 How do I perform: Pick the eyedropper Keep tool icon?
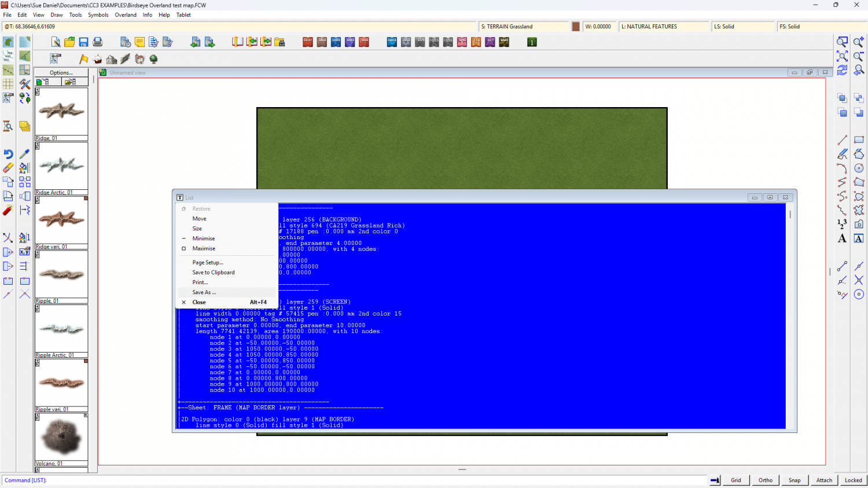pyautogui.click(x=24, y=154)
